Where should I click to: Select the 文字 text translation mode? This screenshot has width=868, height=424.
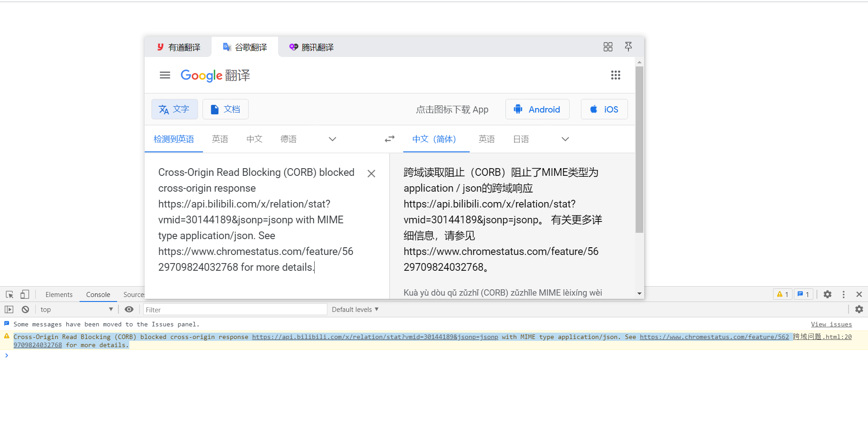coord(175,109)
